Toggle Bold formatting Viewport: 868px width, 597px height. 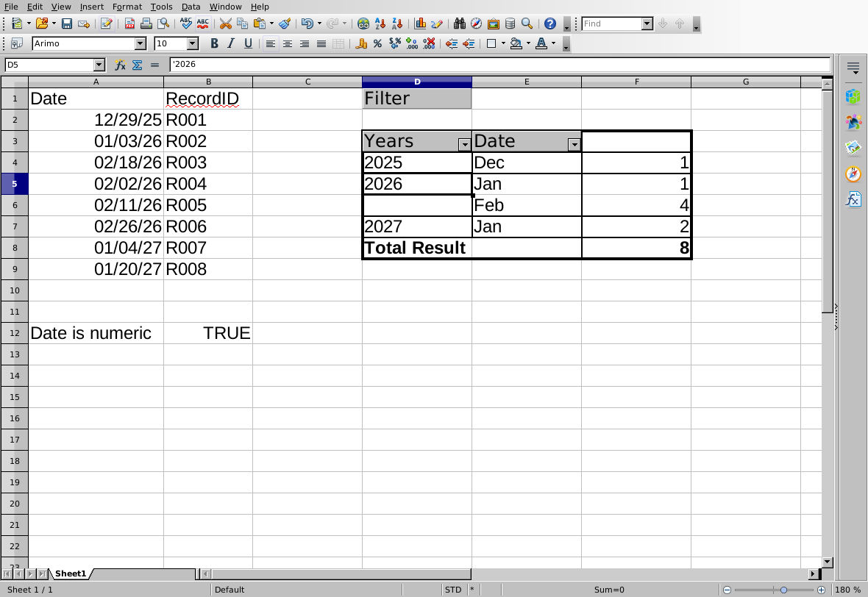click(x=214, y=43)
